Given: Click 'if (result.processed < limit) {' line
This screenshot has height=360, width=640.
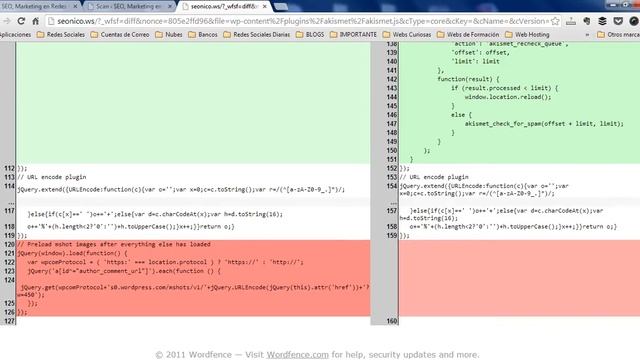Looking at the screenshot, I should 504,88.
